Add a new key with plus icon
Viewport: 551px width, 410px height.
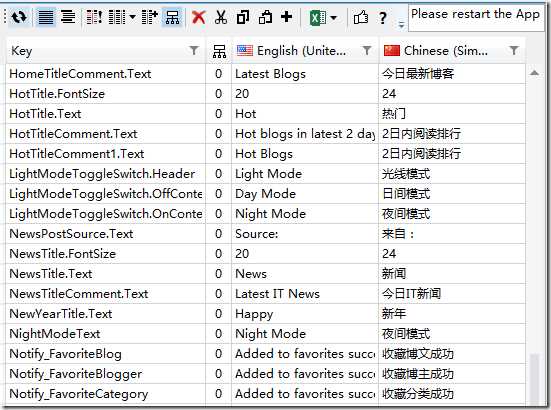tap(286, 17)
